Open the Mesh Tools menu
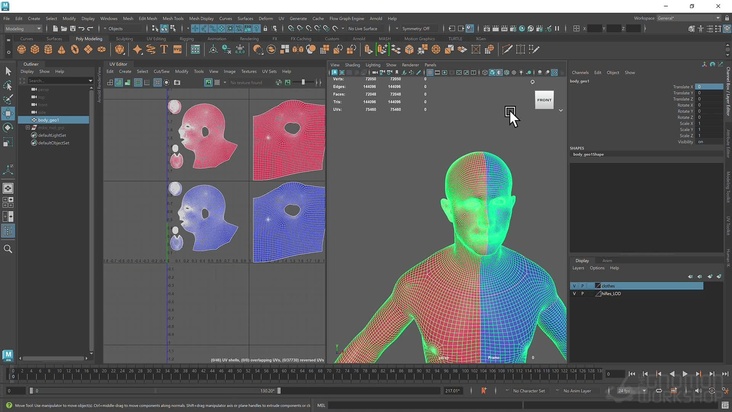 173,18
